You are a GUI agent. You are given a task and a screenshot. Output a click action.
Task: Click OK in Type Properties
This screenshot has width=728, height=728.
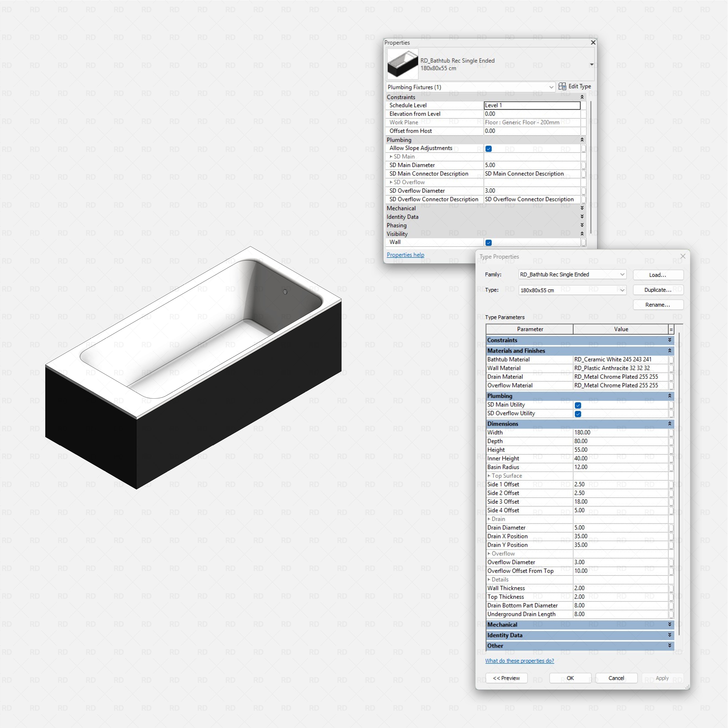click(x=570, y=678)
